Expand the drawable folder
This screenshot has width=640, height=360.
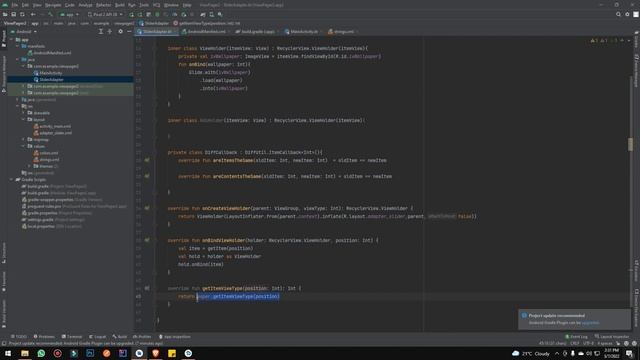coord(24,113)
